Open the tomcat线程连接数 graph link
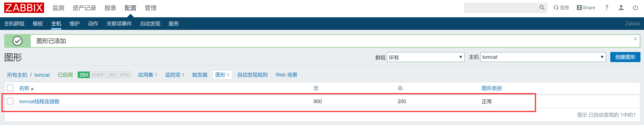The image size is (644, 125). (x=39, y=102)
